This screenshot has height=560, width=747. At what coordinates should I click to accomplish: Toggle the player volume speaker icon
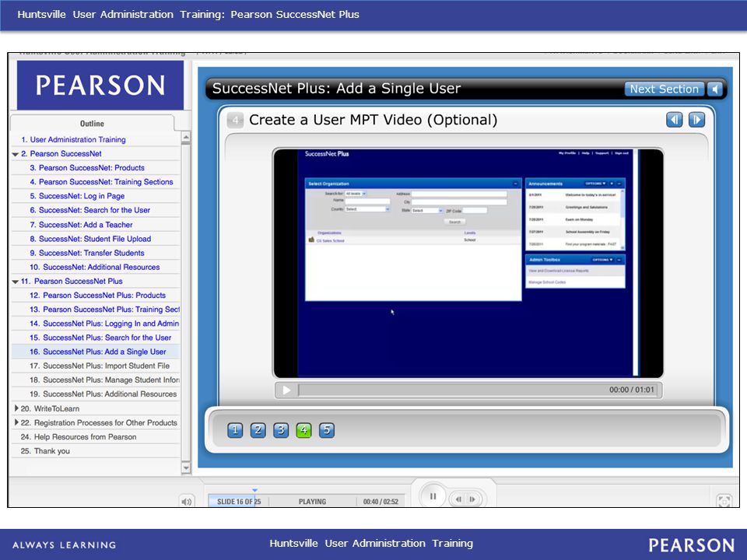tap(186, 502)
